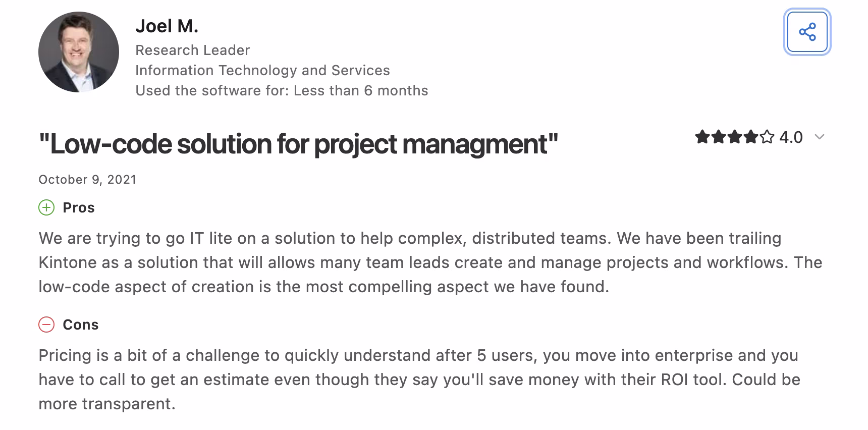Click the October 9, 2021 review date
This screenshot has height=430, width=868.
[x=87, y=180]
